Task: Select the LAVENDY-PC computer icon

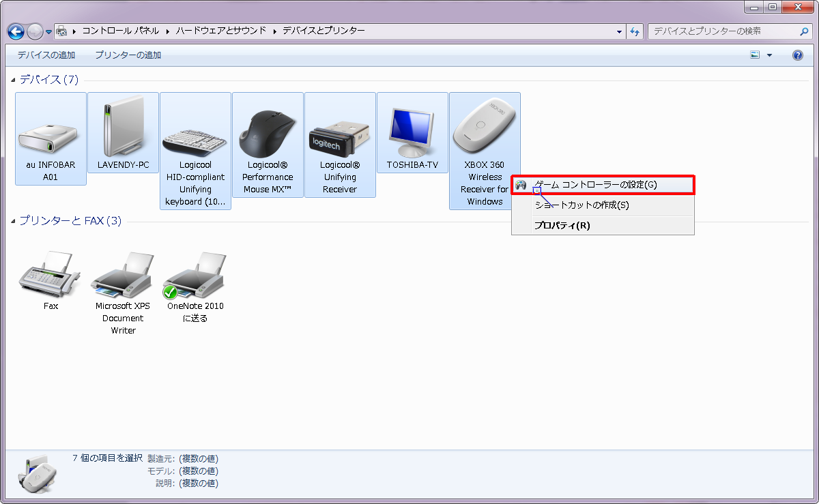Action: (x=123, y=132)
